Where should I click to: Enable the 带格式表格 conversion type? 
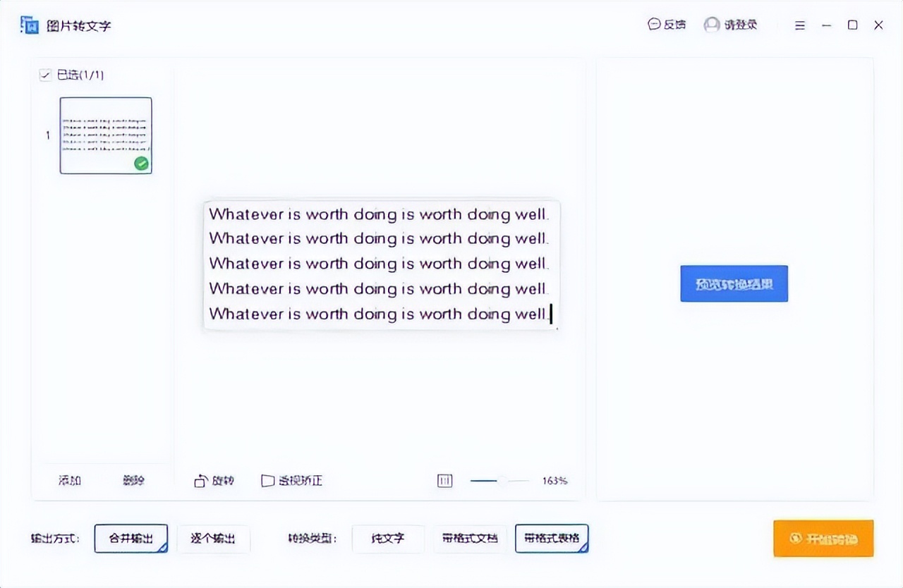click(552, 538)
